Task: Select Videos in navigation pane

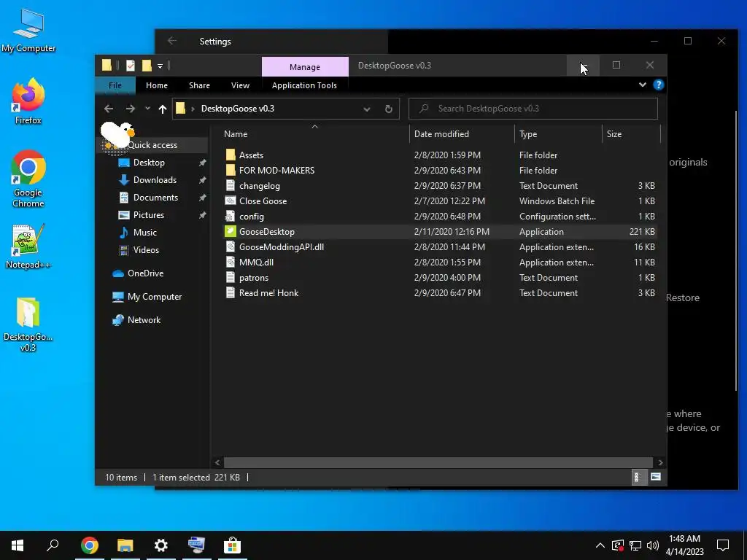Action: (x=146, y=250)
